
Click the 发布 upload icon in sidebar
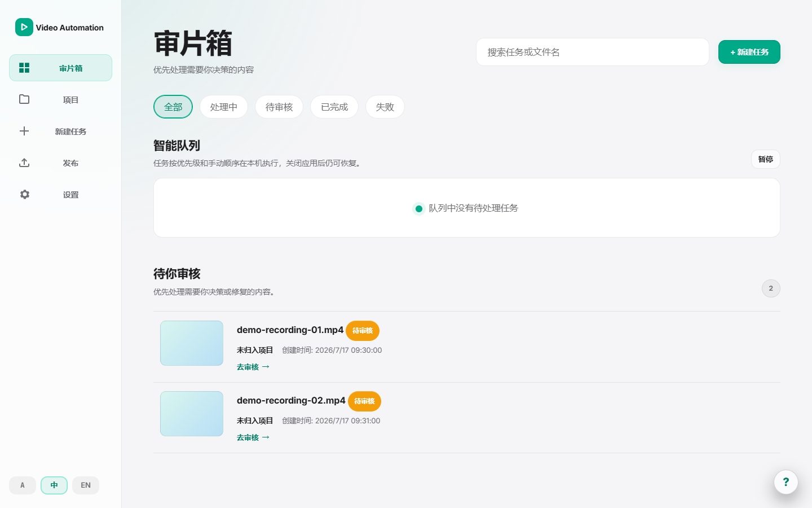point(24,163)
